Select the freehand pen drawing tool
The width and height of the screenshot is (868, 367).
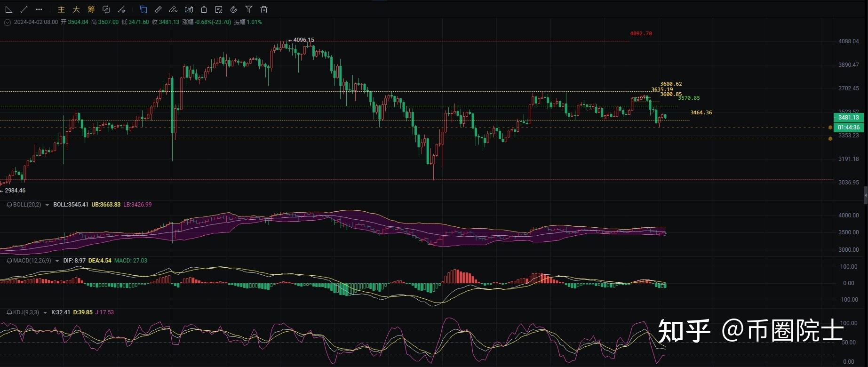(174, 9)
